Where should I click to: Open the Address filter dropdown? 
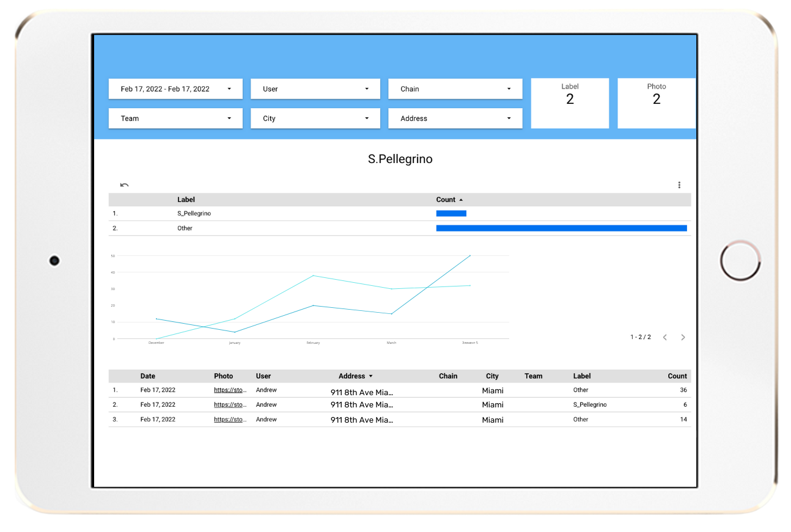455,118
